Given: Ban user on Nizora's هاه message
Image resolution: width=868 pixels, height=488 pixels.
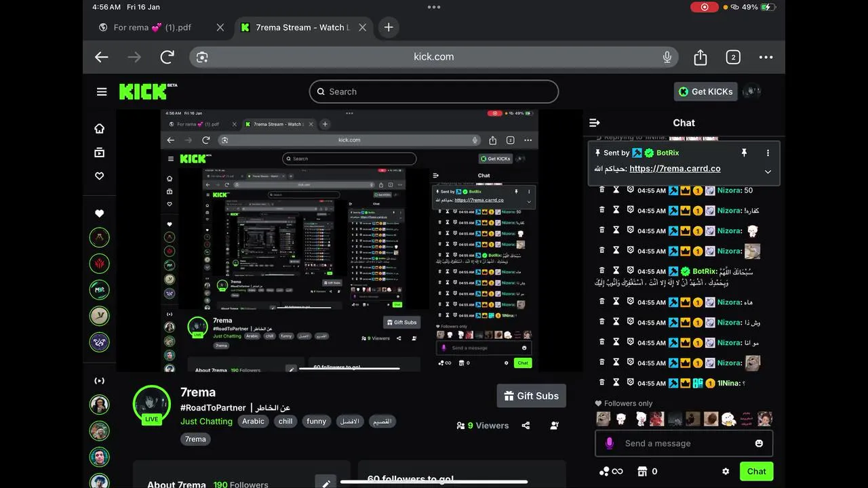Looking at the screenshot, I should click(630, 302).
